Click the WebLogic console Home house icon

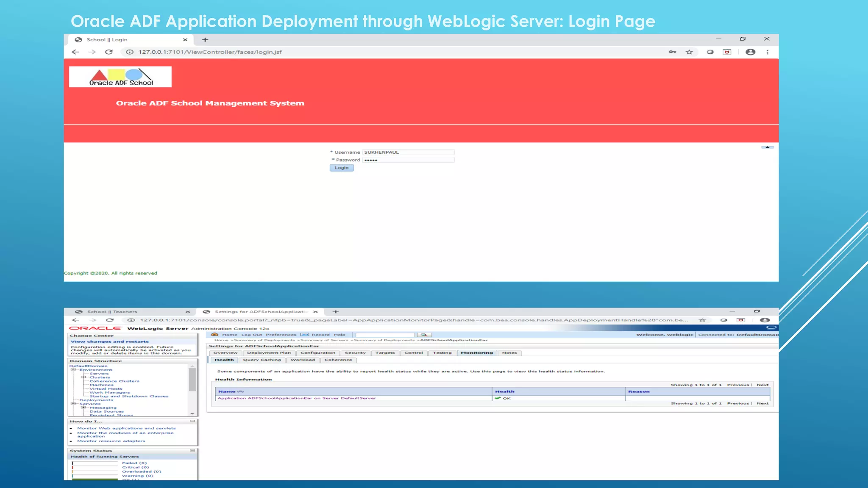coord(214,335)
